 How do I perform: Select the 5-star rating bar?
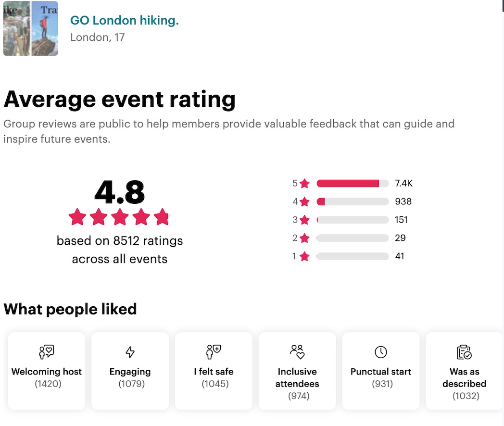click(x=353, y=183)
